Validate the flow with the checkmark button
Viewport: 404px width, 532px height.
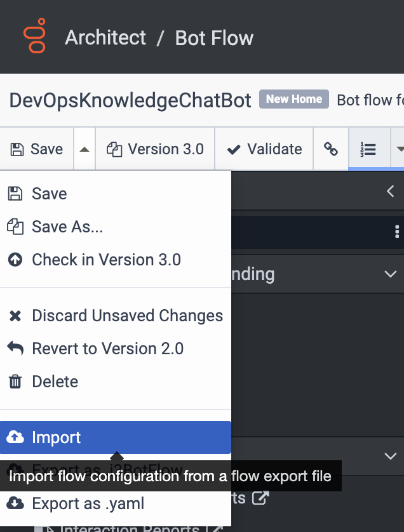(264, 149)
